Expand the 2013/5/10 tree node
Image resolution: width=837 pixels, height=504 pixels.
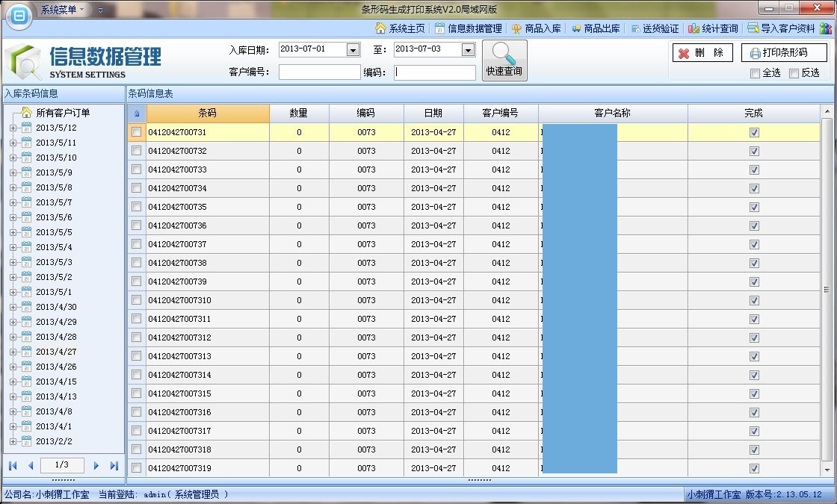[x=13, y=158]
